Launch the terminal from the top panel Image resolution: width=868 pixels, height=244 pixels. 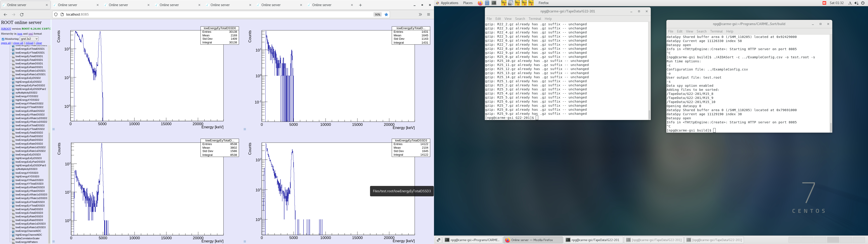494,3
